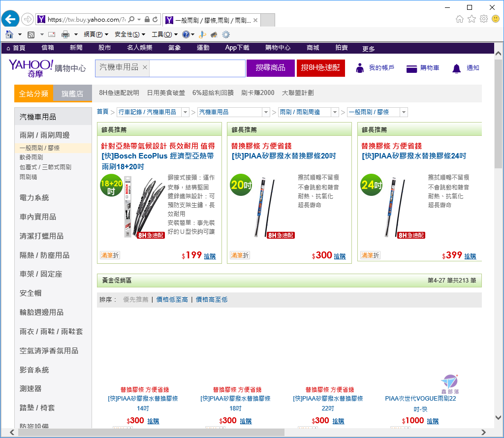
Task: Sort by 價格低至高
Action: pyautogui.click(x=172, y=300)
